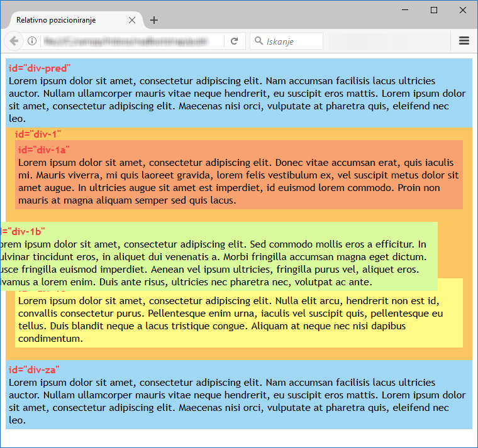Click the yellow box paragraph mentioning 'Nulla elit arcu'
Screen dimensions: 478x448
click(x=230, y=319)
